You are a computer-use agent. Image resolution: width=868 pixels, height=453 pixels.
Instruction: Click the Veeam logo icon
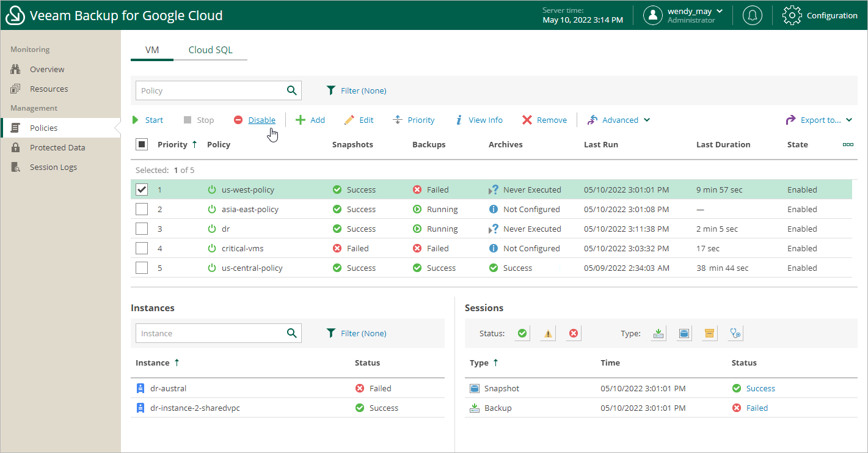click(x=15, y=15)
